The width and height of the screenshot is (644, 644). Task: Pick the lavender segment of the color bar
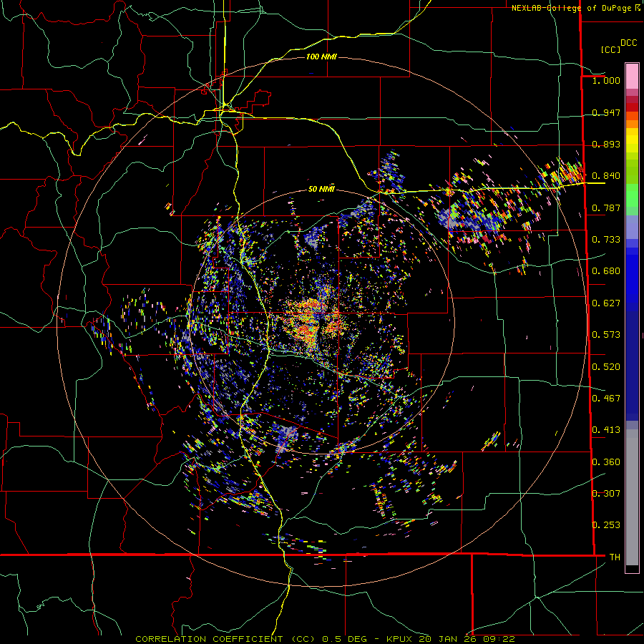pos(632,227)
